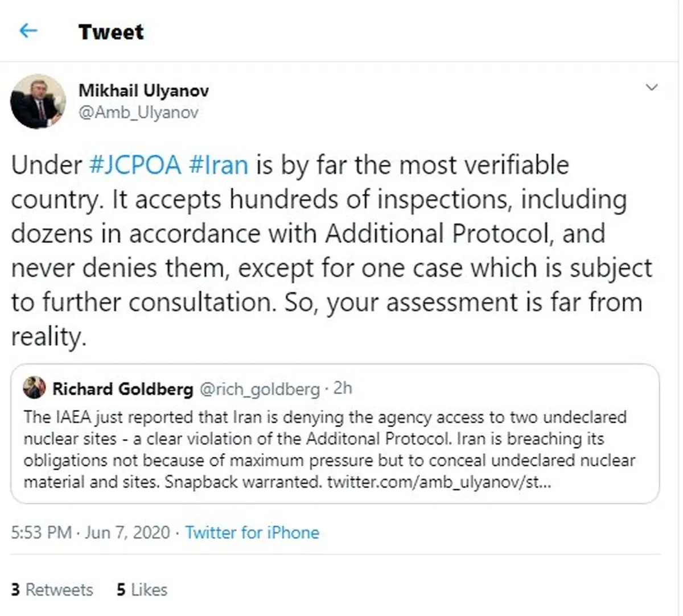Open Mikhail Ulyanov's profile picture
The height and width of the screenshot is (616, 683).
[38, 101]
